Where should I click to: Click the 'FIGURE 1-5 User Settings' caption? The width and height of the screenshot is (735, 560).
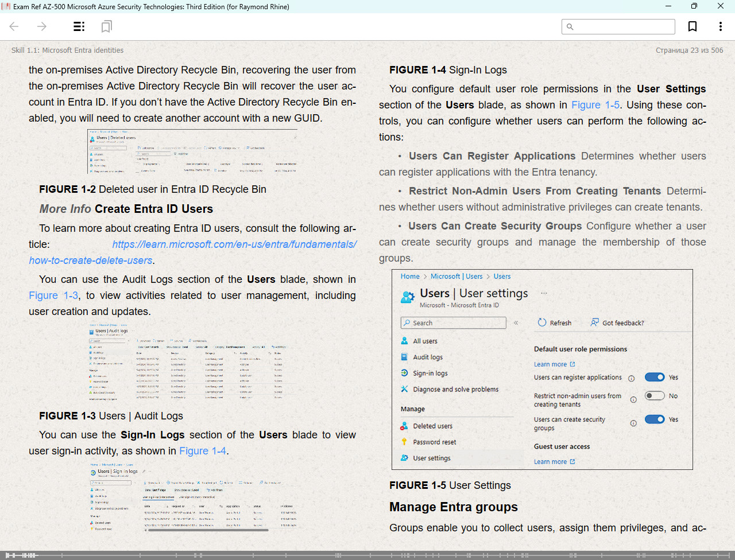tap(450, 485)
